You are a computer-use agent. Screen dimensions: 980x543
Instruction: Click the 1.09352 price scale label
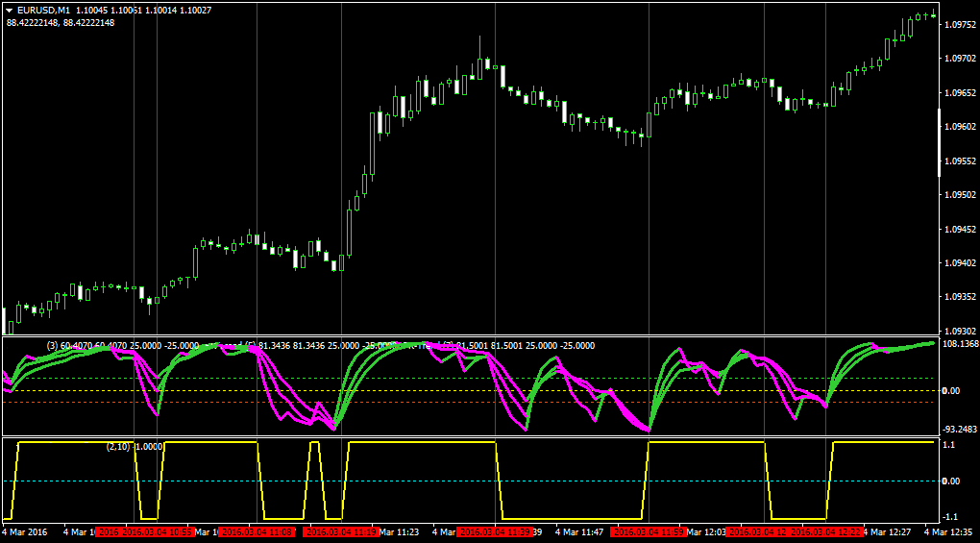[x=961, y=297]
